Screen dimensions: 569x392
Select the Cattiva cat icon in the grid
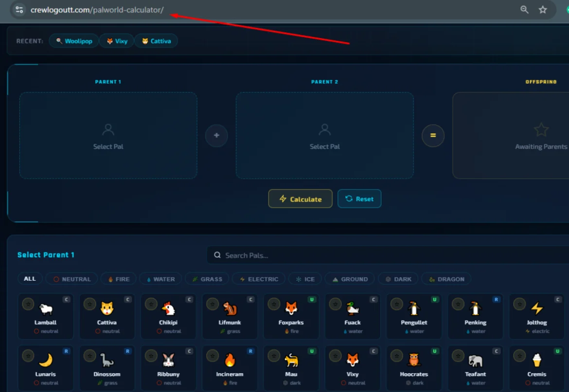coord(107,309)
